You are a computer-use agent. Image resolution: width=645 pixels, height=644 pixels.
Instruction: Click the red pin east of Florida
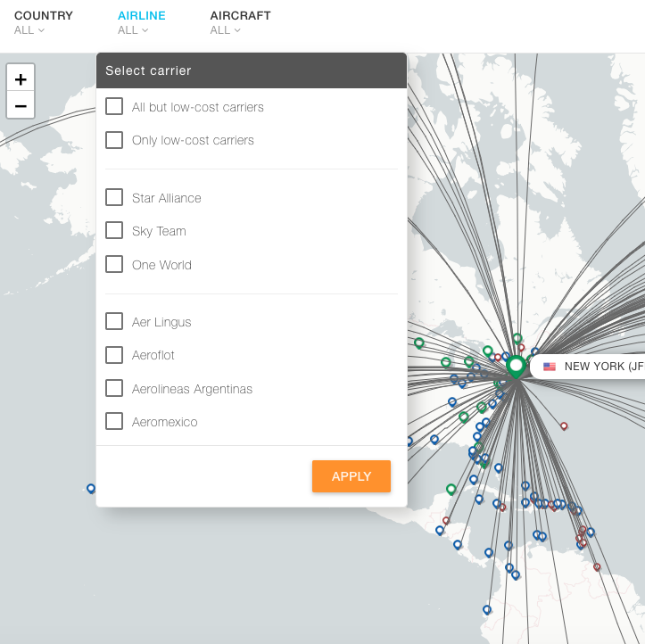[x=564, y=426]
